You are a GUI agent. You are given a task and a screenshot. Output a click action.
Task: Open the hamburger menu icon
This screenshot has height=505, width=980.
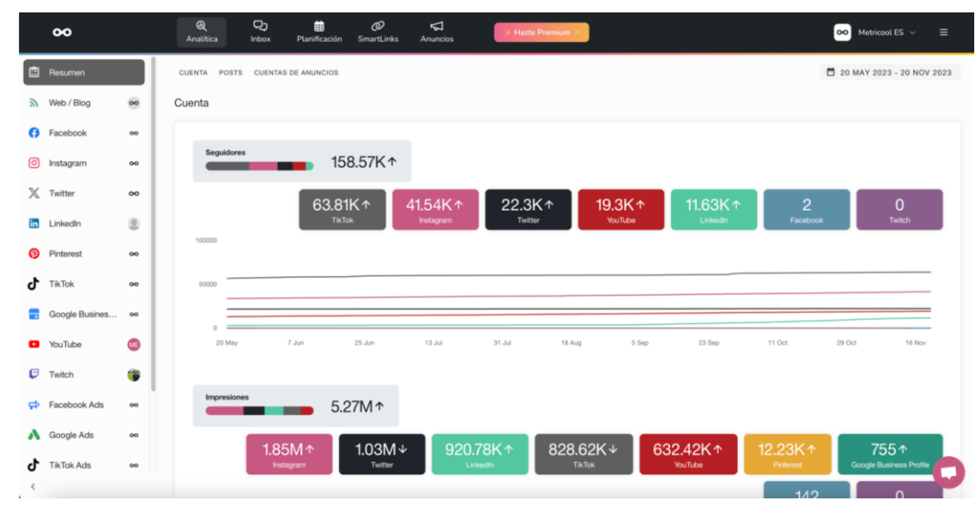point(943,33)
